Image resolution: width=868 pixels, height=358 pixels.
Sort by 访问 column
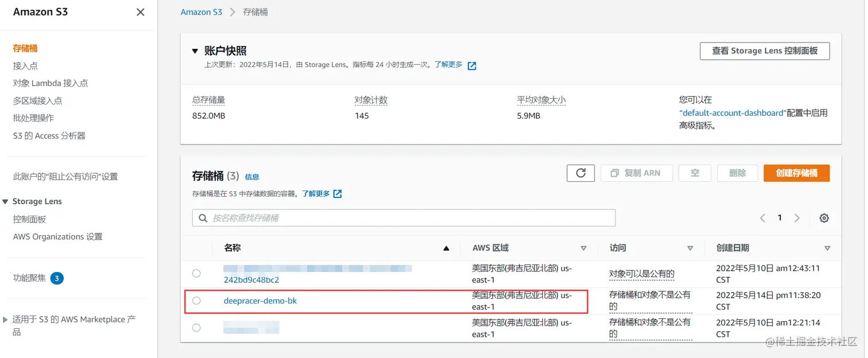pyautogui.click(x=690, y=248)
